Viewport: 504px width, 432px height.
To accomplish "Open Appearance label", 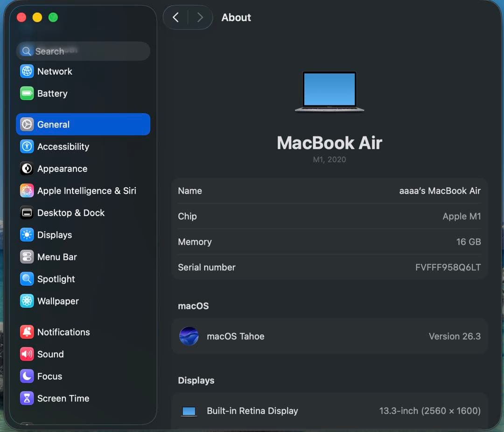I will [x=63, y=169].
